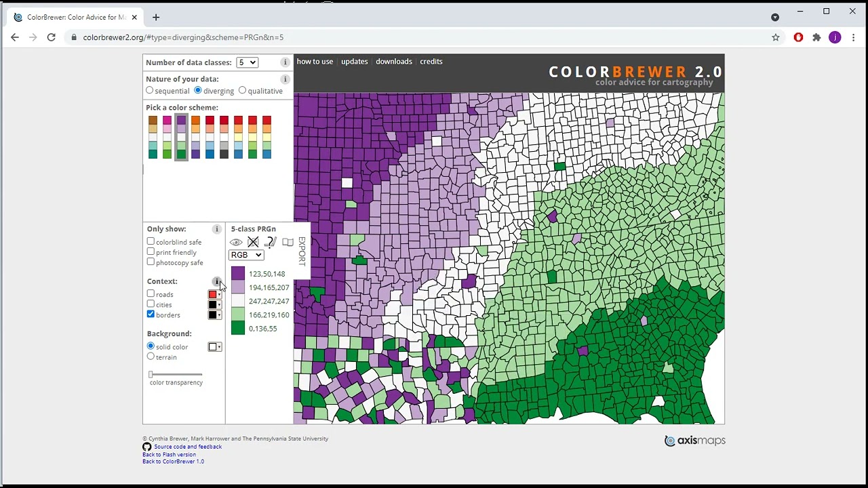The width and height of the screenshot is (868, 488).
Task: Follow Source code and feedback link
Action: click(x=188, y=447)
